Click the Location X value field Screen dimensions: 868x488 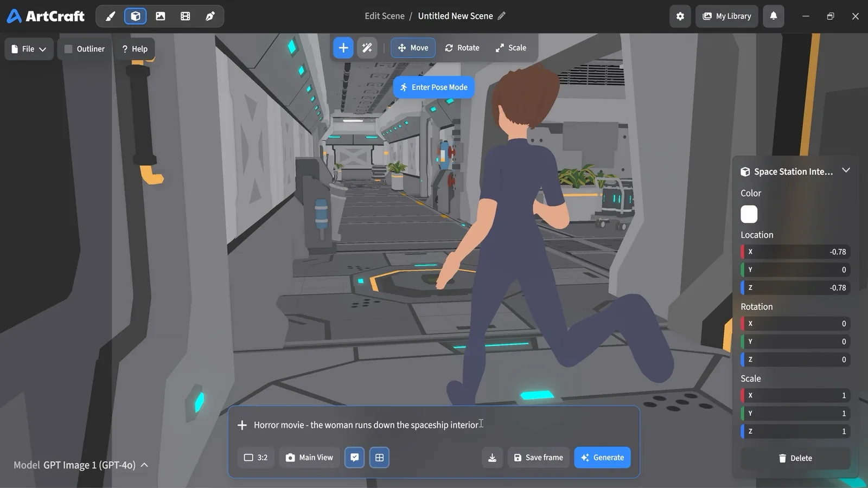point(795,252)
